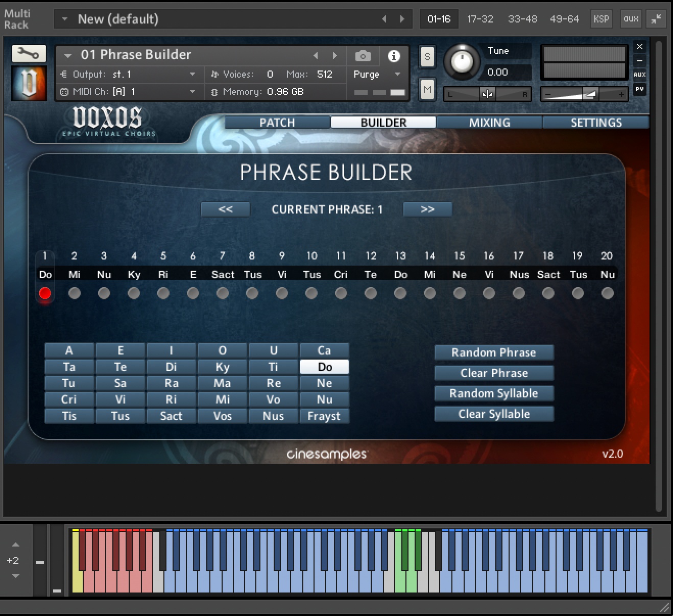
Task: Assign syllable Sact from the grid
Action: pyautogui.click(x=171, y=416)
